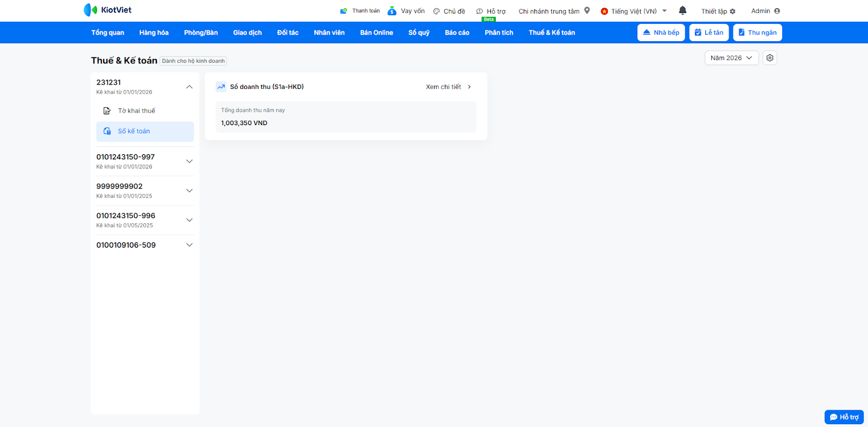The width and height of the screenshot is (868, 427).
Task: Click the Thiết lập gear icon
Action: click(733, 11)
